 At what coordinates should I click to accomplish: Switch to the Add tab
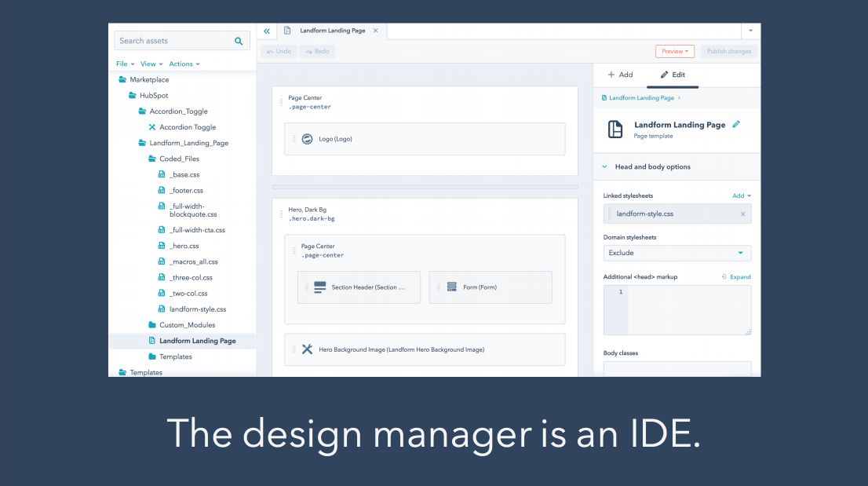(x=620, y=75)
